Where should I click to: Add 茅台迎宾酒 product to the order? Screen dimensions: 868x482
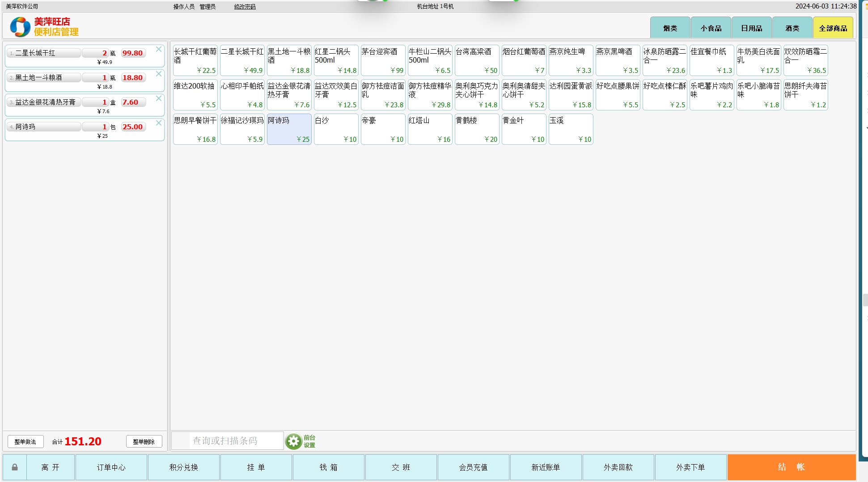[383, 60]
